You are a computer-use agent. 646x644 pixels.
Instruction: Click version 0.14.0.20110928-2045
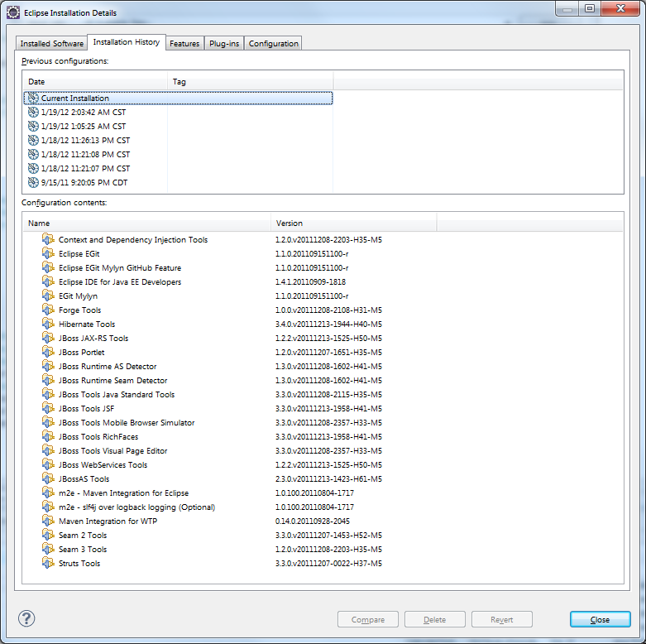[x=313, y=521]
